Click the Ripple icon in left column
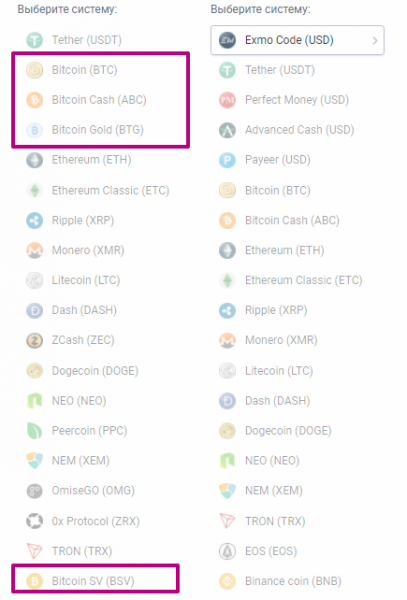 pyautogui.click(x=34, y=220)
